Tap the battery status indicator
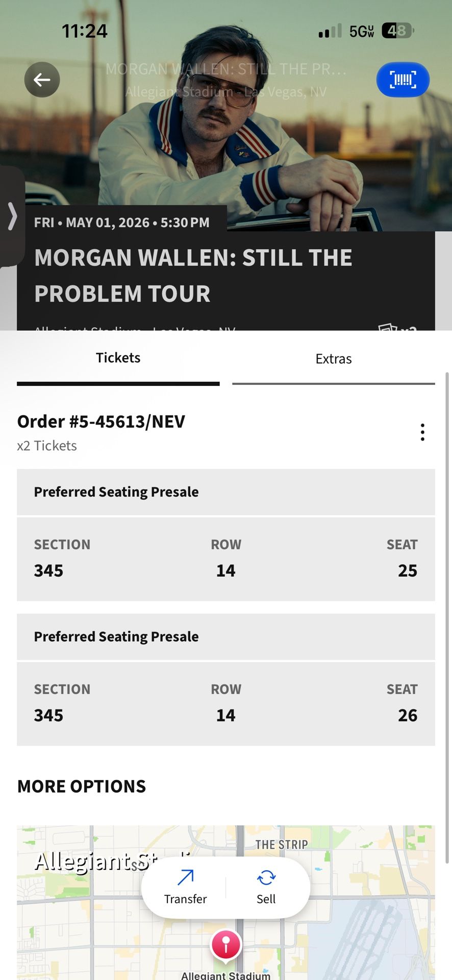 click(397, 31)
